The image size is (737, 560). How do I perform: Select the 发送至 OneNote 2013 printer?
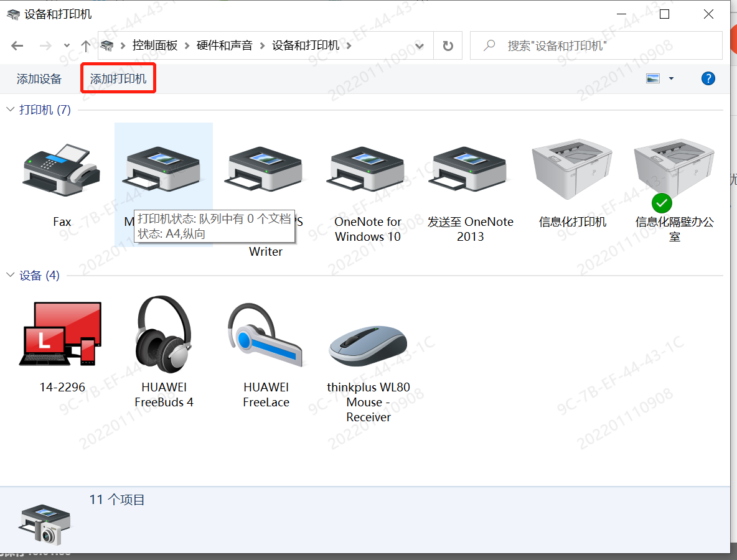tap(470, 168)
